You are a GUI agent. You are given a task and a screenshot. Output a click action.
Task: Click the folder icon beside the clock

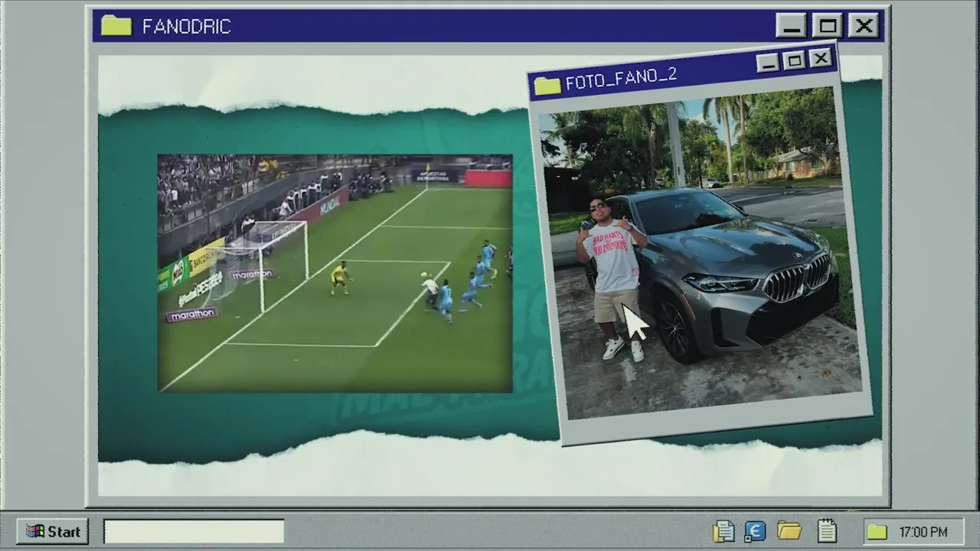tap(877, 531)
